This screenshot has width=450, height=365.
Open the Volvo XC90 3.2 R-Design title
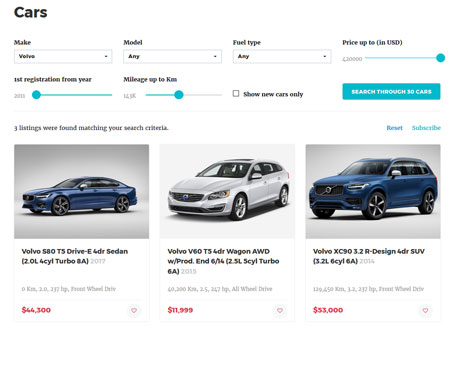[369, 256]
